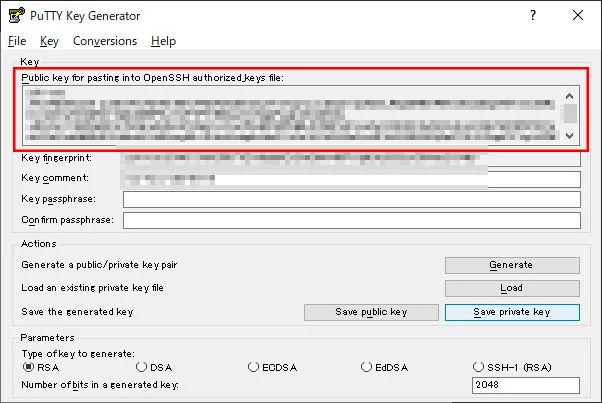
Task: Click the question mark help button
Action: (x=533, y=15)
